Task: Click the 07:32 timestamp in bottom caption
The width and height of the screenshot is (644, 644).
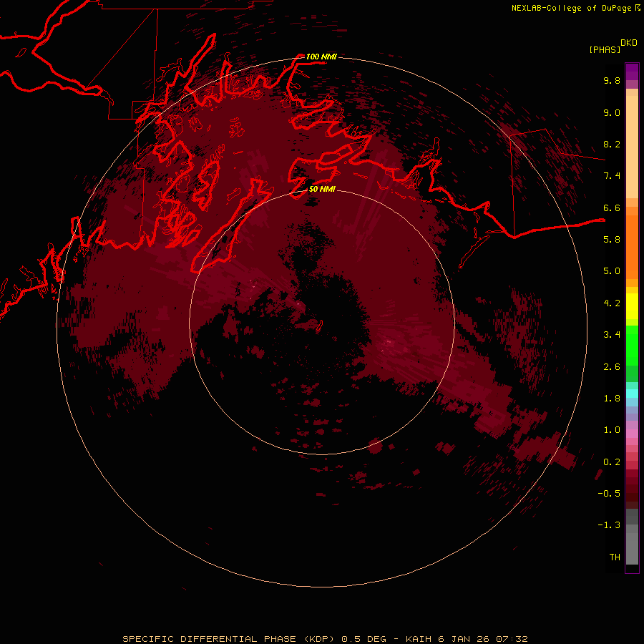Action: tap(512, 639)
